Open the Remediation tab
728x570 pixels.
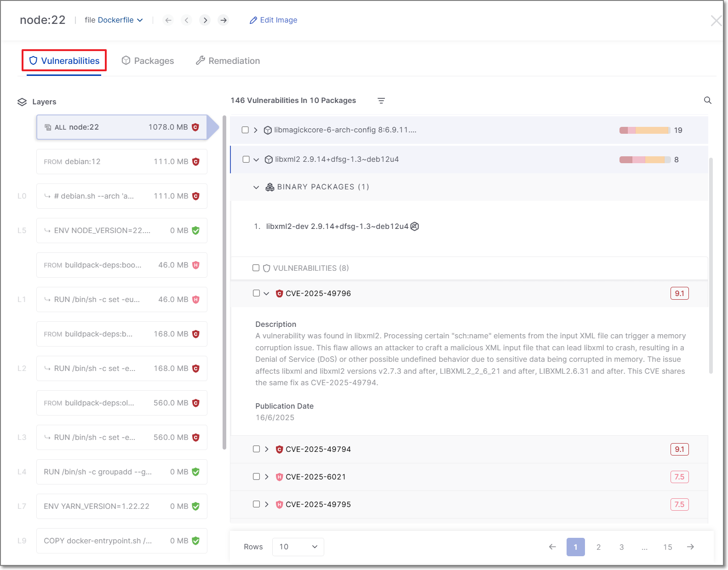coord(228,61)
